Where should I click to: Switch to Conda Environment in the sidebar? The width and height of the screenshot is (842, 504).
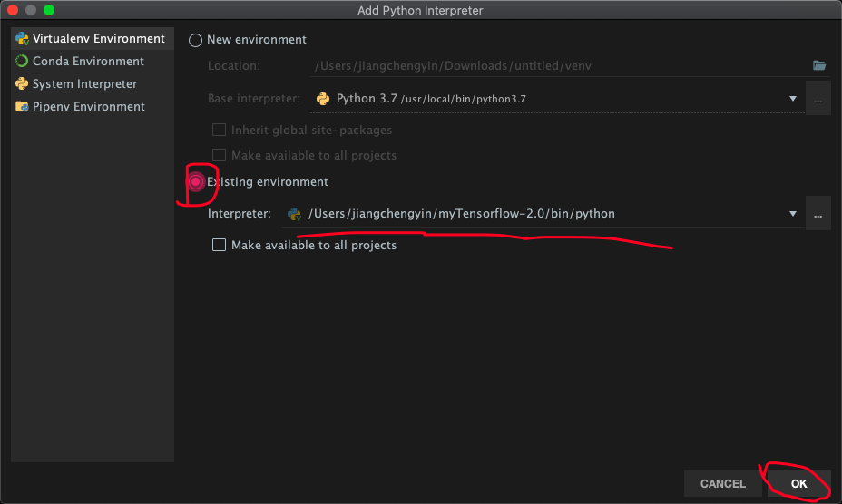point(88,62)
